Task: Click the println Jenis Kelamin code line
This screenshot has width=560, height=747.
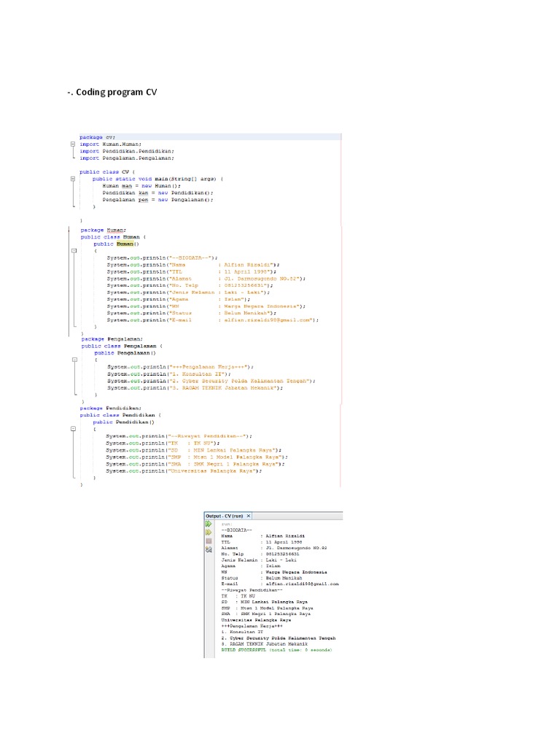Action: pyautogui.click(x=188, y=293)
